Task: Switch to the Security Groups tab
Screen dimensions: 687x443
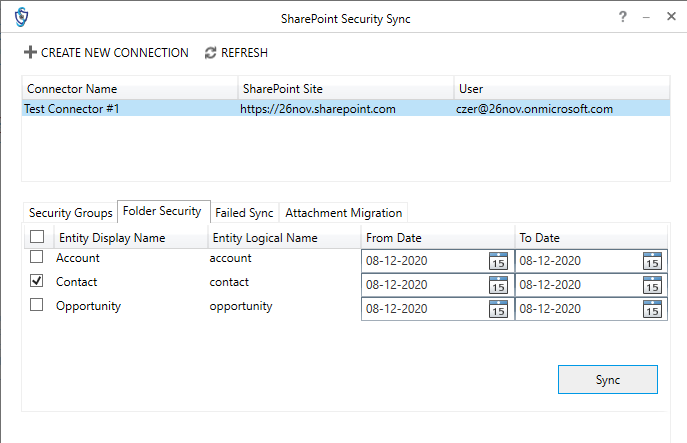Action: [x=70, y=213]
